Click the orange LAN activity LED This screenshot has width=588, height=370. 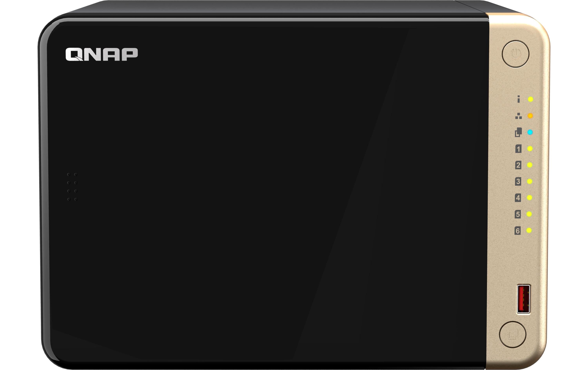(x=530, y=116)
